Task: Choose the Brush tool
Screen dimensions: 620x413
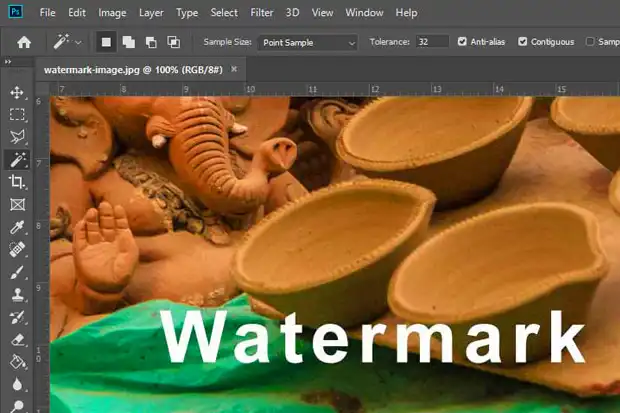Action: (17, 272)
